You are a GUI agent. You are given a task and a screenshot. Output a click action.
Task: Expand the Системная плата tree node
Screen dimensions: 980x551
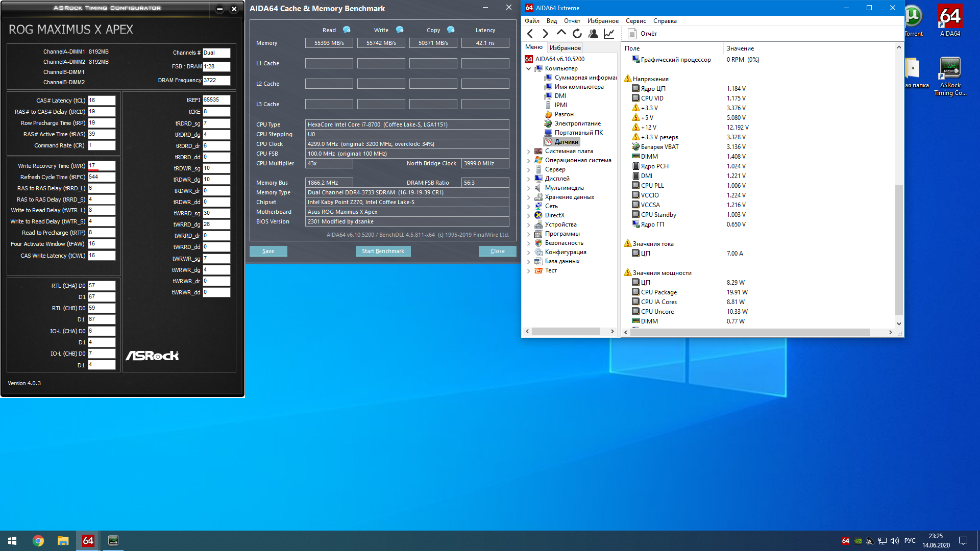[528, 152]
